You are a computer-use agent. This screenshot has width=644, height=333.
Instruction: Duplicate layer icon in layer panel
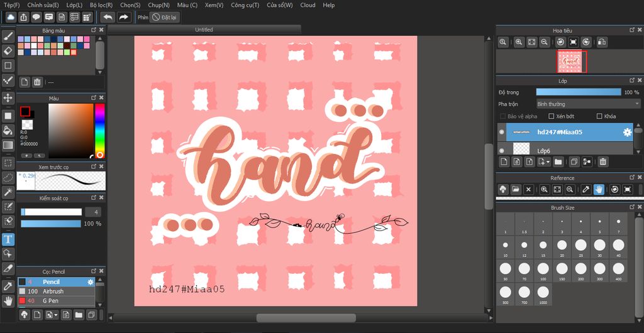click(x=574, y=161)
